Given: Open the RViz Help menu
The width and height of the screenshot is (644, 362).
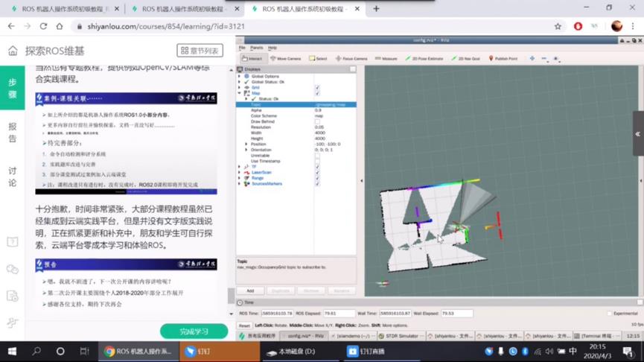Looking at the screenshot, I should point(272,48).
